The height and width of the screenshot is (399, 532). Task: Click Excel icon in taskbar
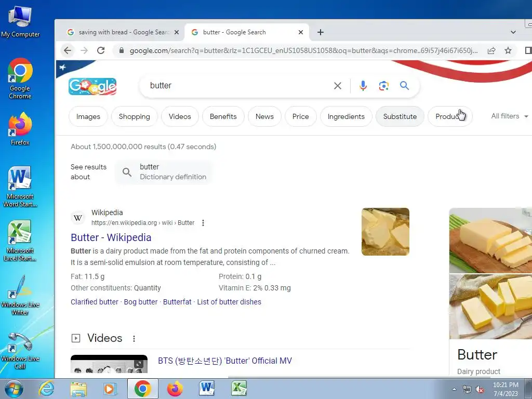238,389
